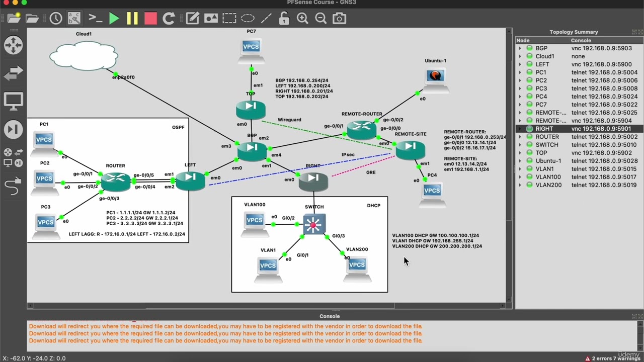Browse security devices in sidebar
This screenshot has width=644, height=362.
pos(13,129)
